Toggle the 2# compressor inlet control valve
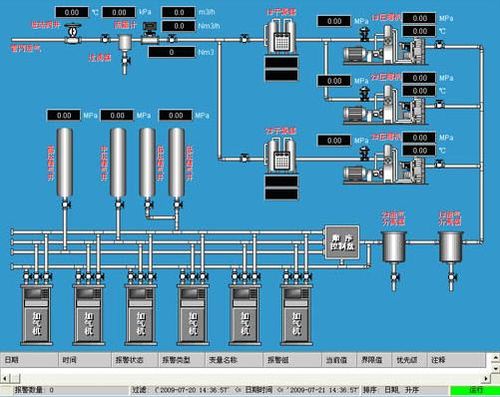Screen dimensions: 500x397 click(364, 94)
